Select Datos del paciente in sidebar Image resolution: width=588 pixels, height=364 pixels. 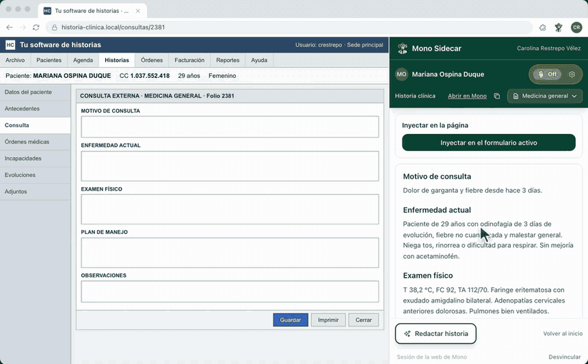click(x=36, y=92)
